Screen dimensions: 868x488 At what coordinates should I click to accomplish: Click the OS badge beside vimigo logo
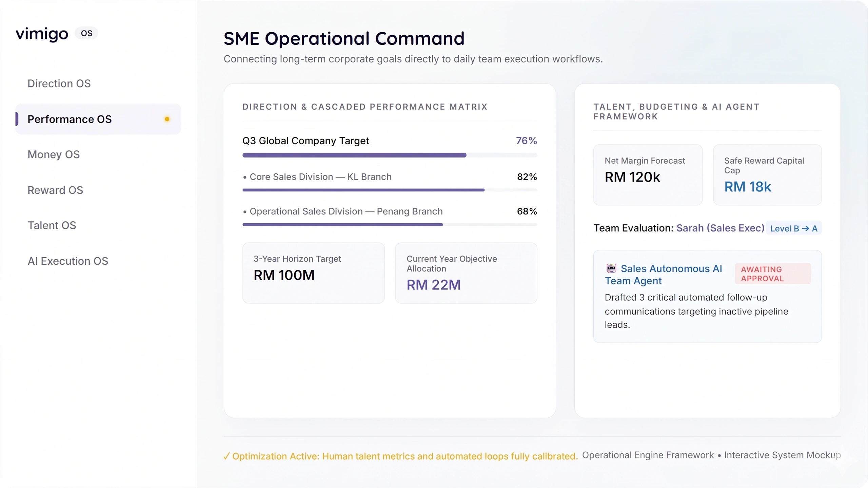coord(86,33)
